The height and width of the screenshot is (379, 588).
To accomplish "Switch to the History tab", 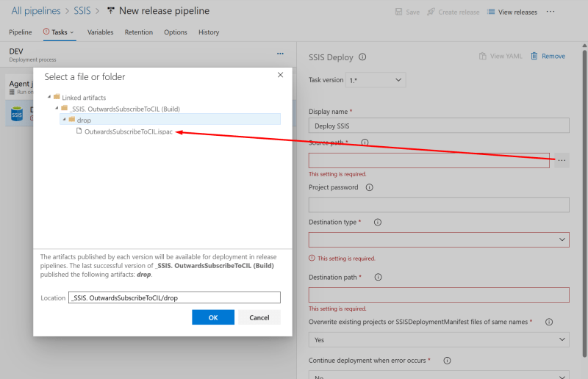I will point(209,32).
